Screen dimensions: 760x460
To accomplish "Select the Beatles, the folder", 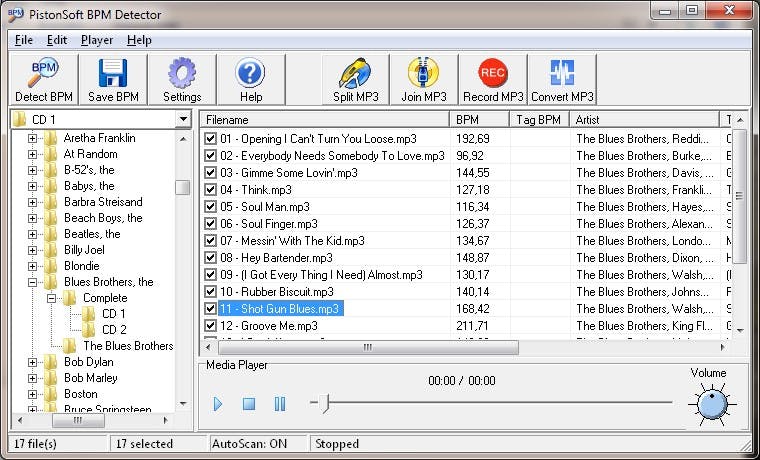I will point(92,234).
